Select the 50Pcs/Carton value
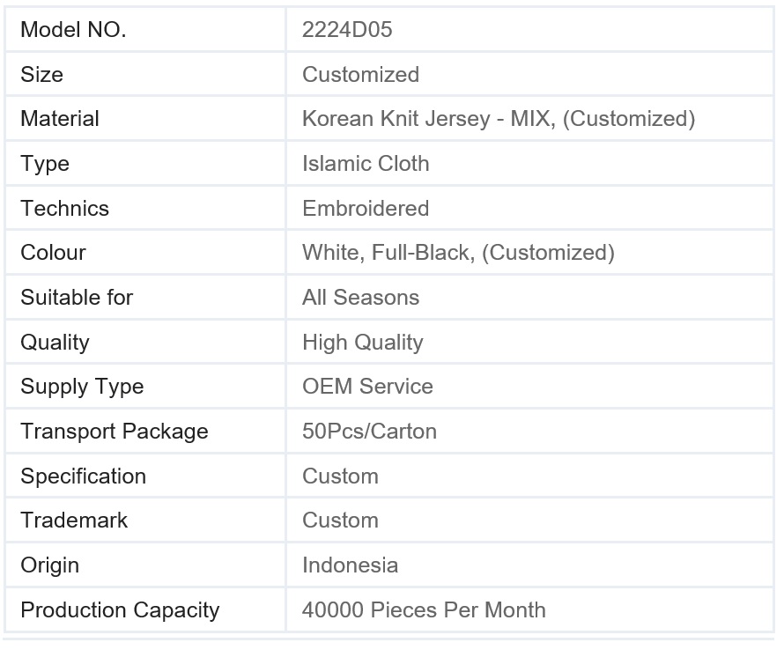 pos(369,431)
